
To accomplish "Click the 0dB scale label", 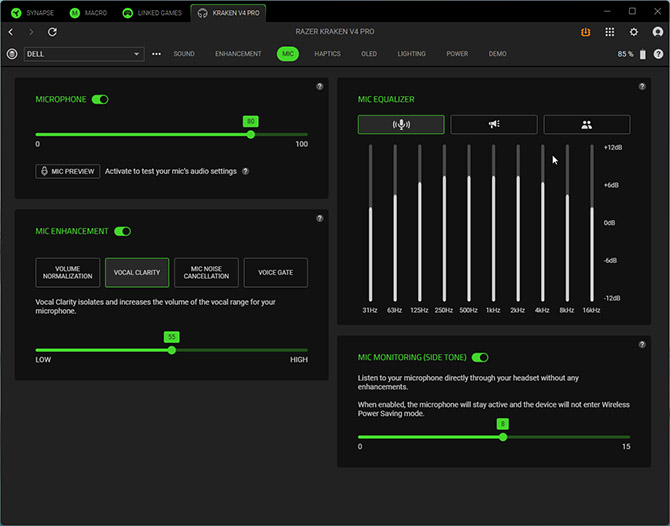I will (x=609, y=223).
